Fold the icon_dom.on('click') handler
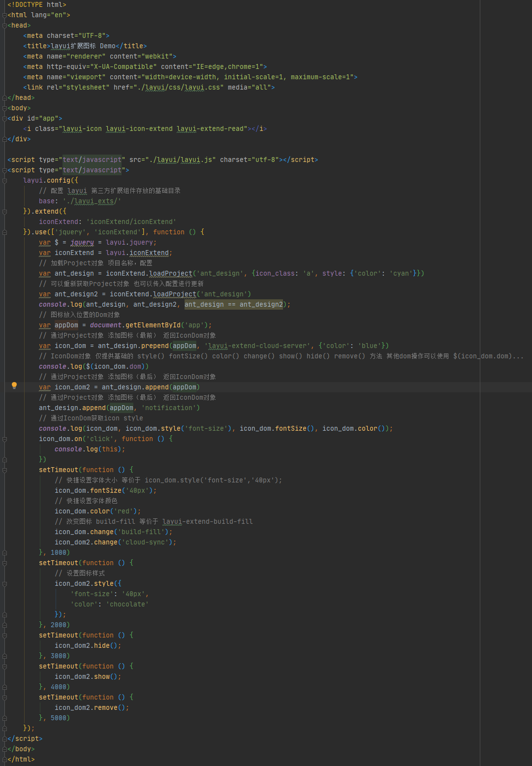This screenshot has height=766, width=532. [4, 439]
